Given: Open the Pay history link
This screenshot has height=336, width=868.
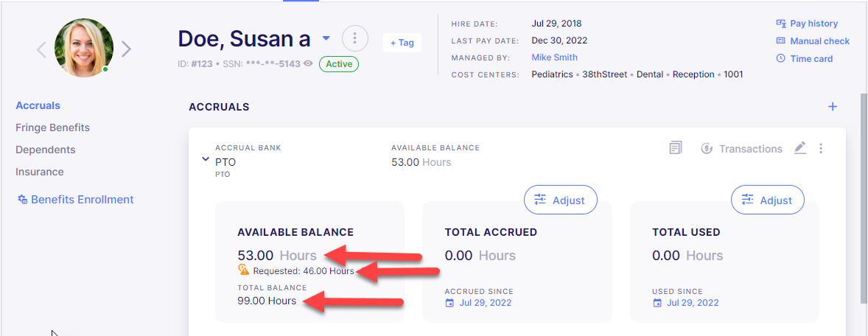Looking at the screenshot, I should (807, 24).
